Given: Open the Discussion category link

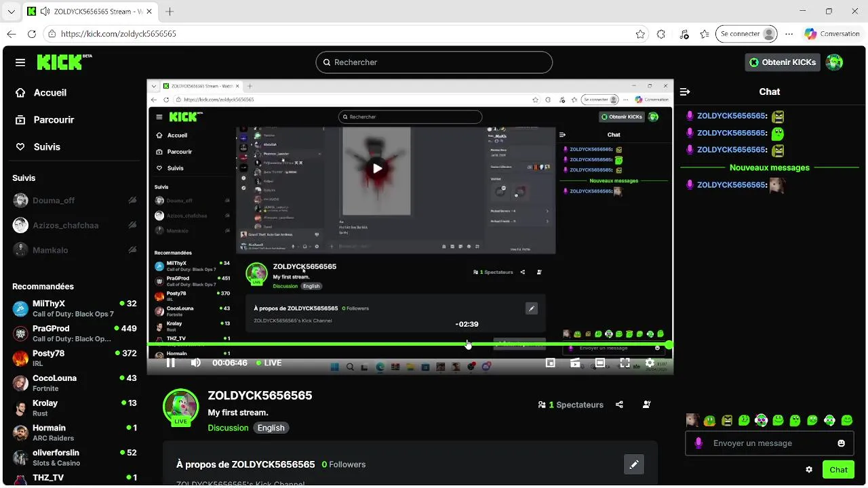Looking at the screenshot, I should tap(228, 428).
